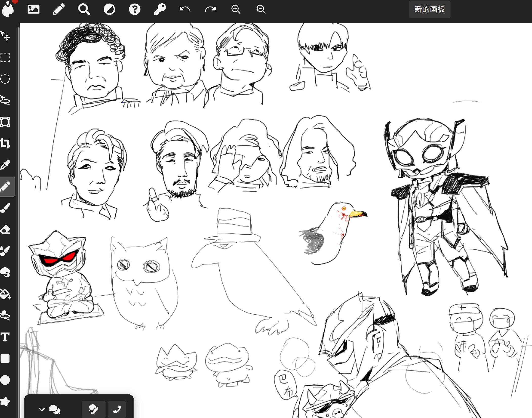This screenshot has width=532, height=418.
Task: Select the Rectangular Selection tool
Action: [5, 58]
